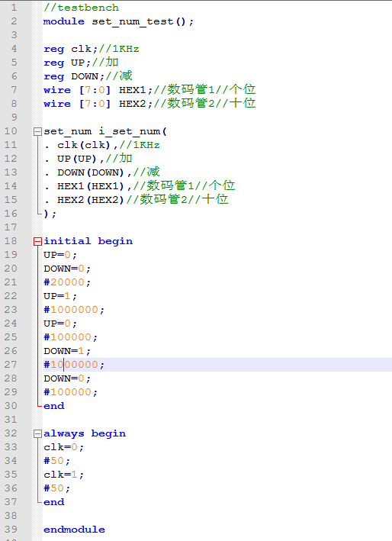The width and height of the screenshot is (392, 541).
Task: Click line number 3 in the margin
Action: 14,35
